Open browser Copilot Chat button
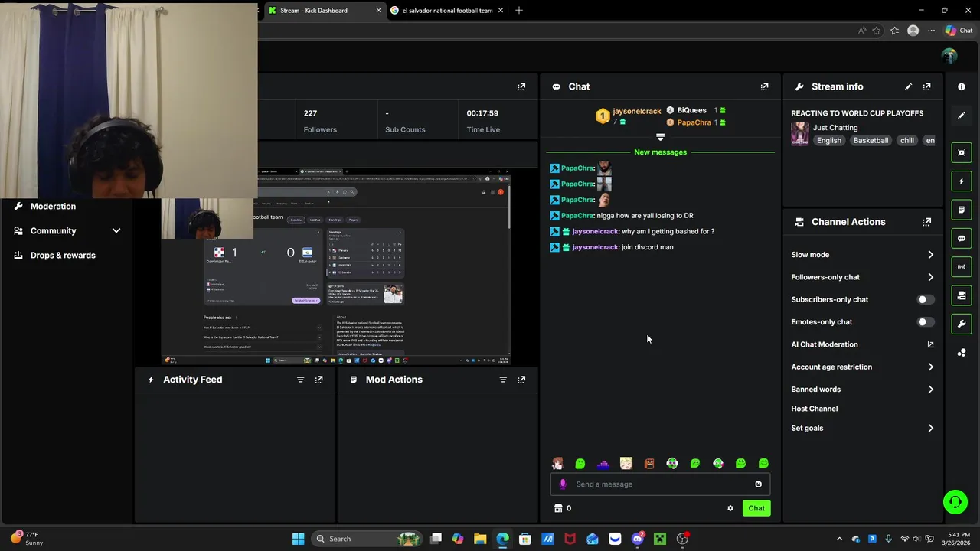The height and width of the screenshot is (551, 980). pyautogui.click(x=959, y=31)
